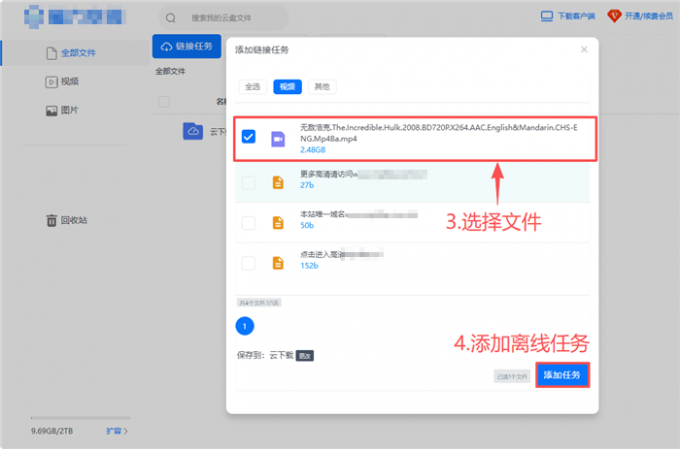Click the 全部文件 document icon in sidebar

tap(52, 53)
